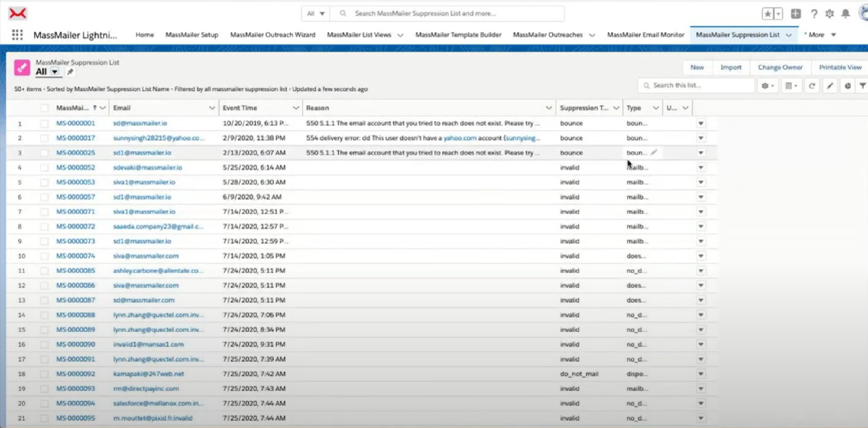The height and width of the screenshot is (428, 868).
Task: Open the Help question mark icon
Action: (814, 13)
